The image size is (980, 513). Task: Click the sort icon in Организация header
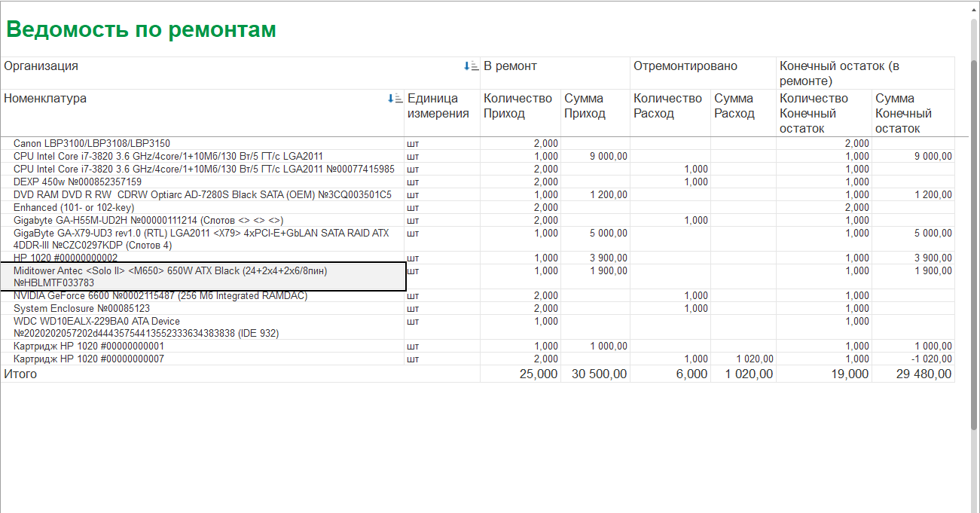pyautogui.click(x=471, y=66)
